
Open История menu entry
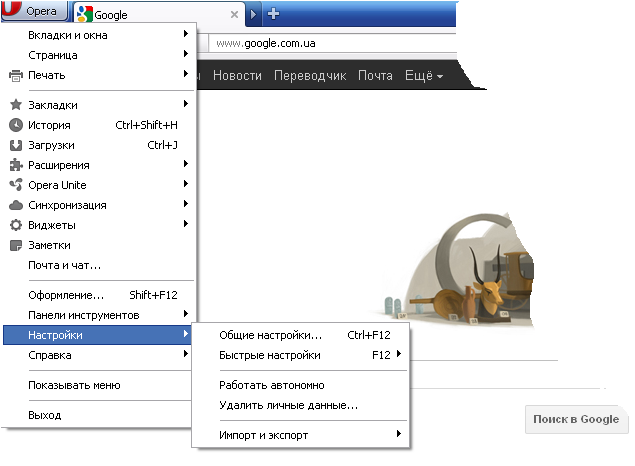pos(99,125)
